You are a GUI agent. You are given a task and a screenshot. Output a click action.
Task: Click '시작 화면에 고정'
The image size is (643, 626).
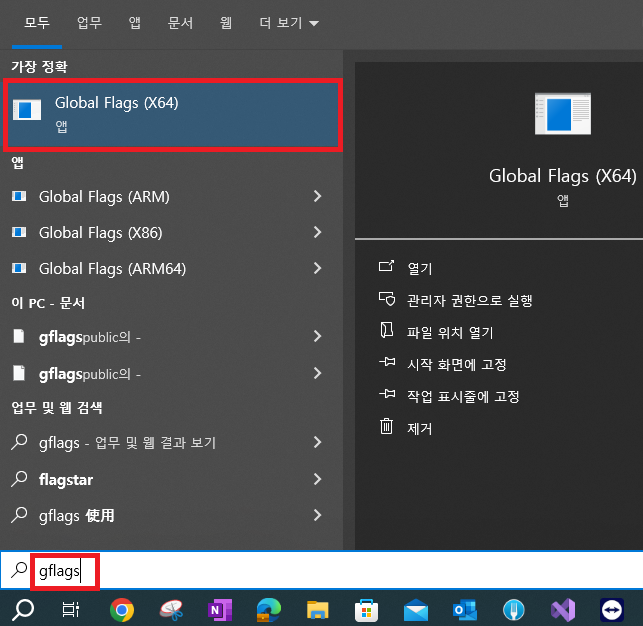[x=456, y=364]
